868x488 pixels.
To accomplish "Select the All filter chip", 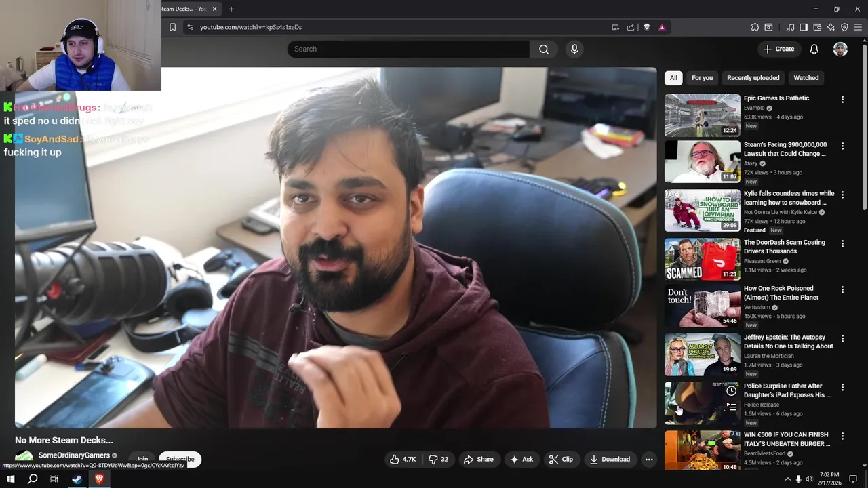I will [673, 78].
